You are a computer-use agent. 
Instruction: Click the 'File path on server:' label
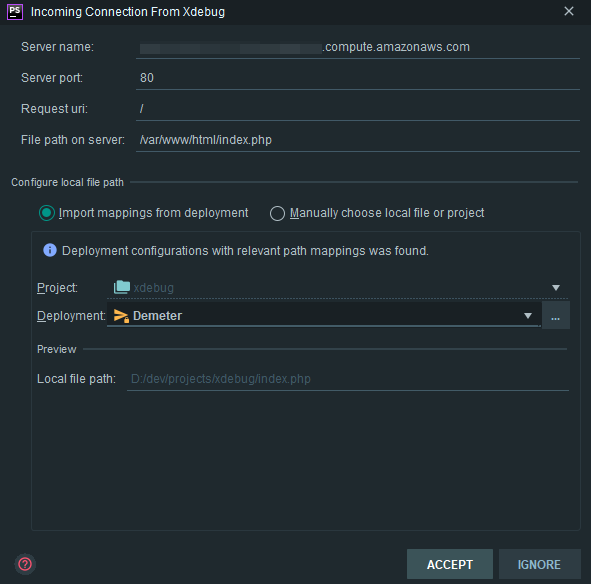[73, 140]
